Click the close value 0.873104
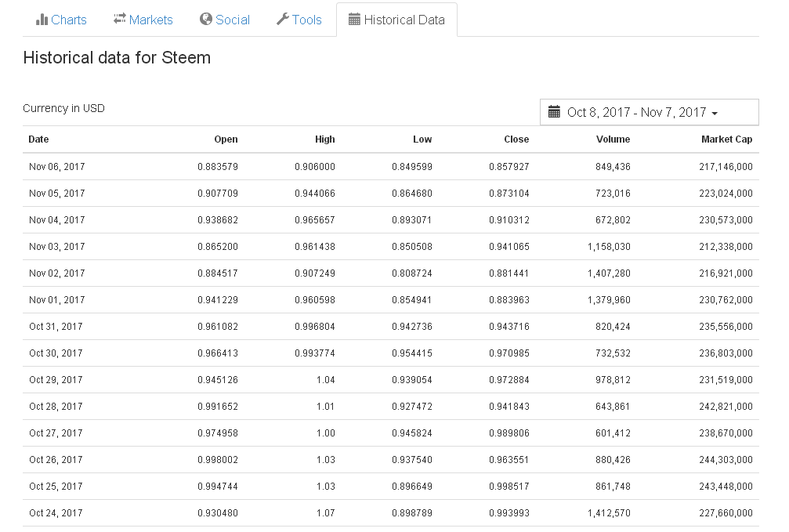The image size is (789, 532). (509, 194)
